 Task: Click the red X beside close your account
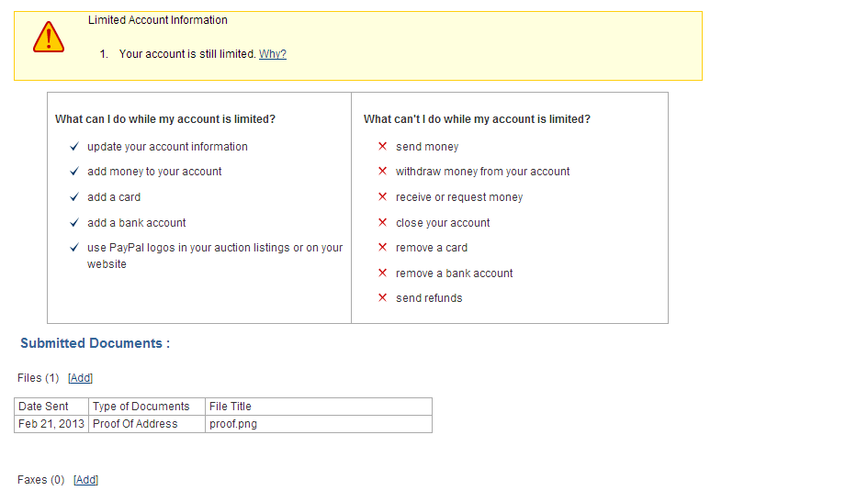[383, 223]
